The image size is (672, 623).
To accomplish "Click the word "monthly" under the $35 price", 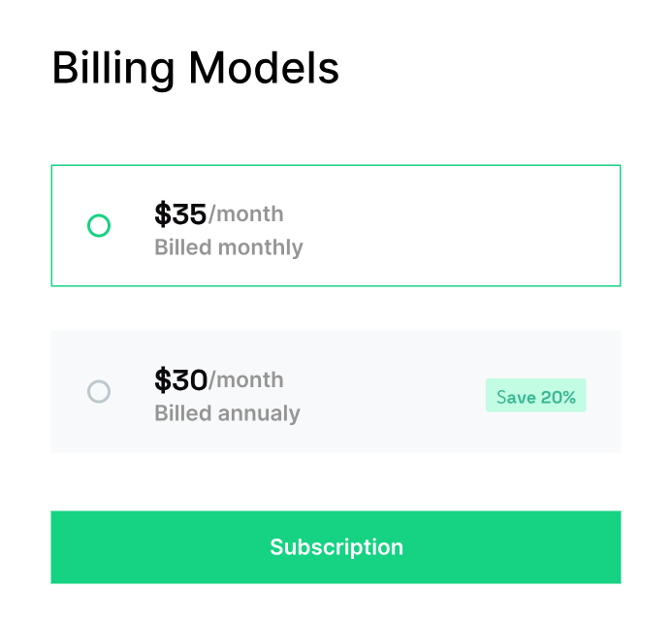I will (x=260, y=247).
